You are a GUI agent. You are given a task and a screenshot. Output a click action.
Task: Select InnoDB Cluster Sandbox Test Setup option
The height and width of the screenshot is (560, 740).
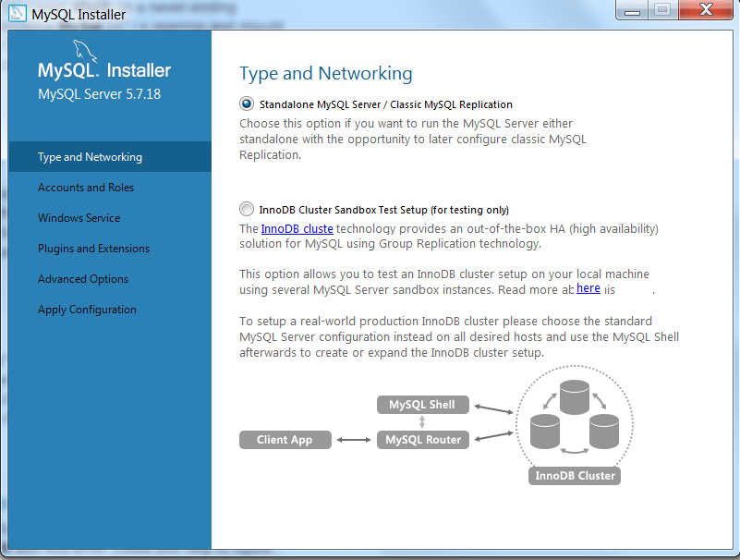point(247,209)
